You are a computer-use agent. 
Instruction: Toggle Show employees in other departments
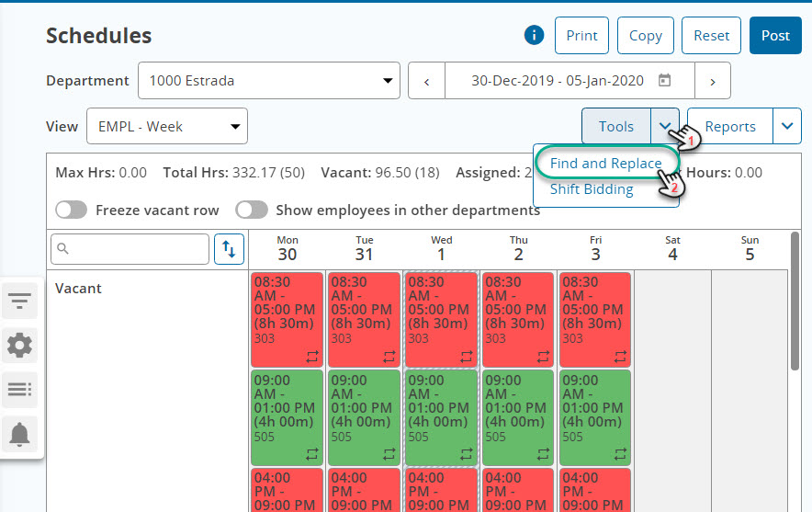point(252,210)
